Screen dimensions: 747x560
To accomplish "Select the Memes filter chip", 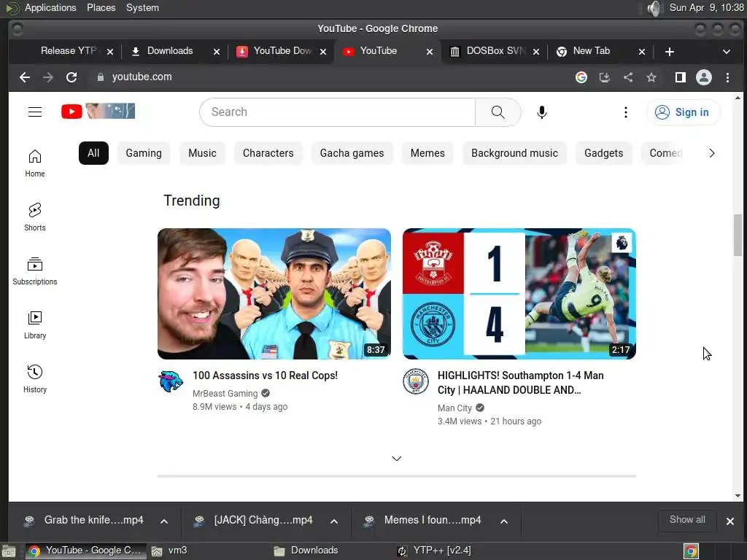I will click(427, 153).
